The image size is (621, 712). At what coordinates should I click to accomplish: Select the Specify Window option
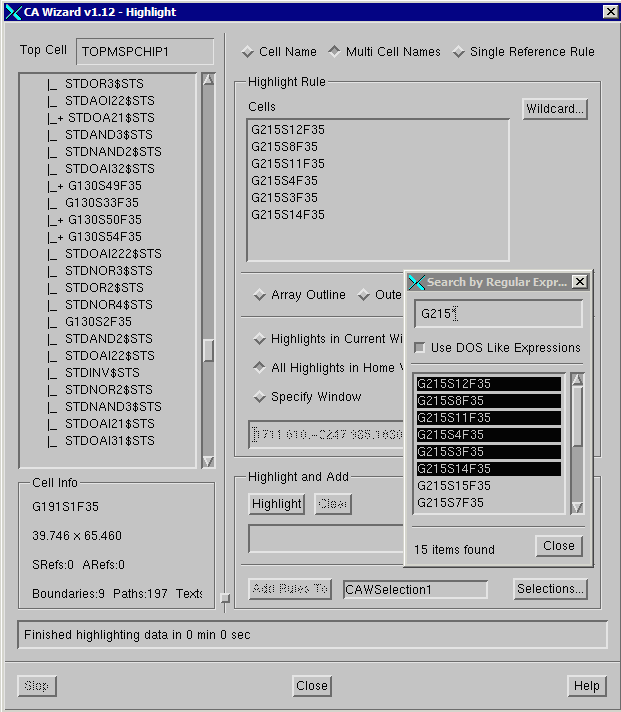coord(260,397)
